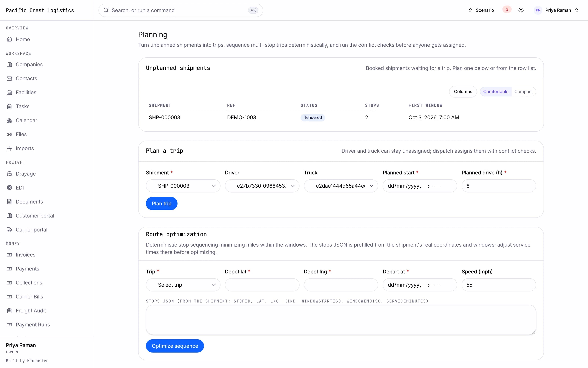
Task: Open the Truck dropdown
Action: pyautogui.click(x=341, y=186)
